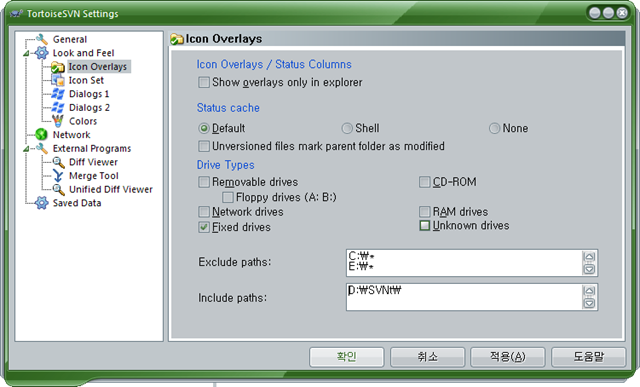This screenshot has width=640, height=387.
Task: Select External Programs tree label
Action: pos(92,148)
